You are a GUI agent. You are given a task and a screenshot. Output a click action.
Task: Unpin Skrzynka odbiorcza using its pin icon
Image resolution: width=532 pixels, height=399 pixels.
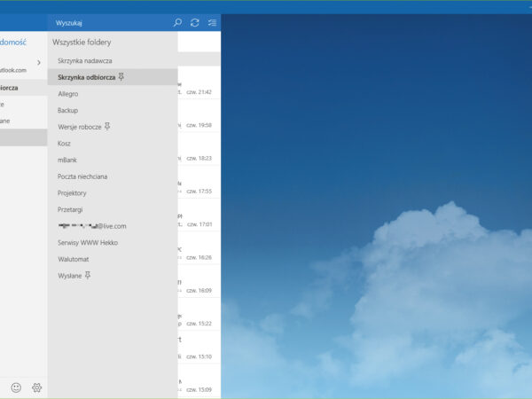click(x=121, y=77)
